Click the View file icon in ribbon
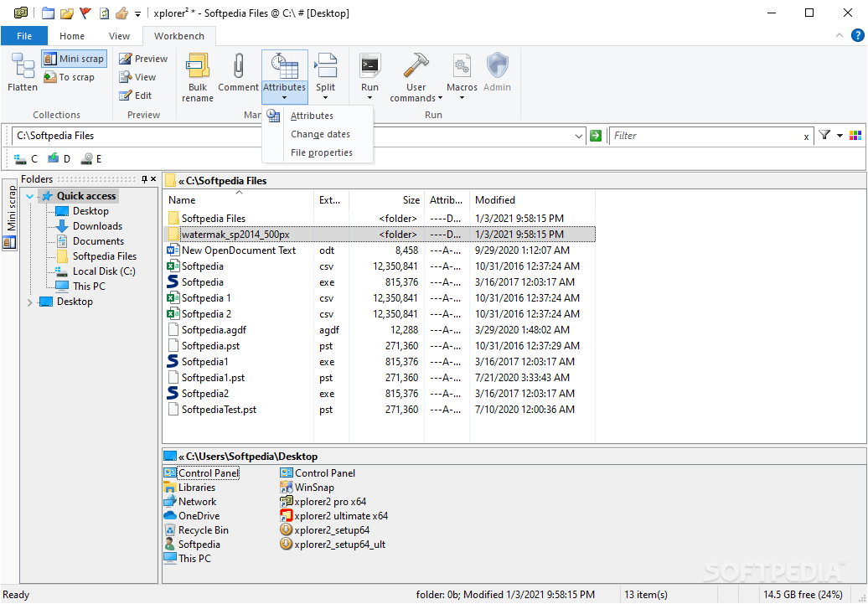868x604 pixels. (126, 77)
